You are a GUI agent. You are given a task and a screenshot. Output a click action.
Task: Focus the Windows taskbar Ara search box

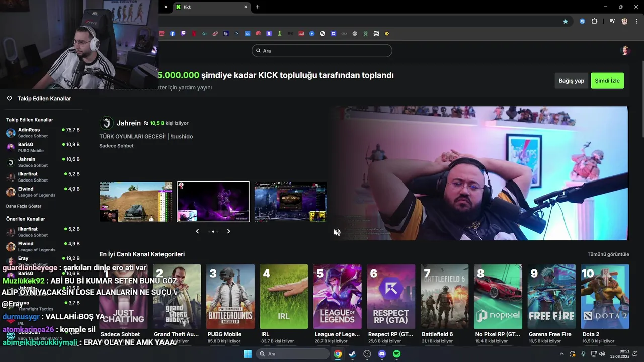pos(293,354)
